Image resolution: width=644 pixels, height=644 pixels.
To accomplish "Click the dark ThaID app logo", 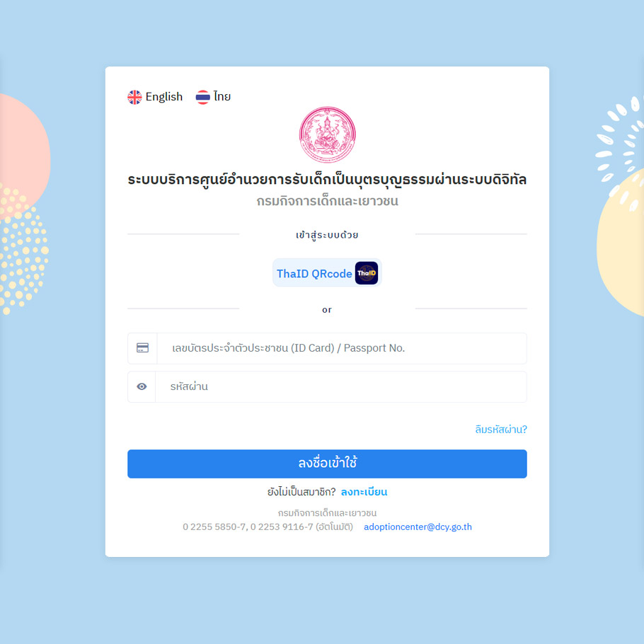I will tap(367, 273).
